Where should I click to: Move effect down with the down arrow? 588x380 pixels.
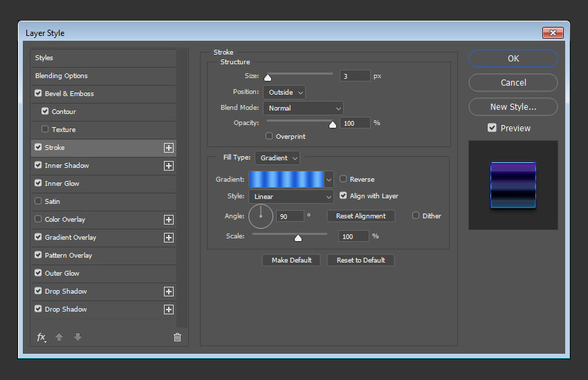(x=77, y=337)
